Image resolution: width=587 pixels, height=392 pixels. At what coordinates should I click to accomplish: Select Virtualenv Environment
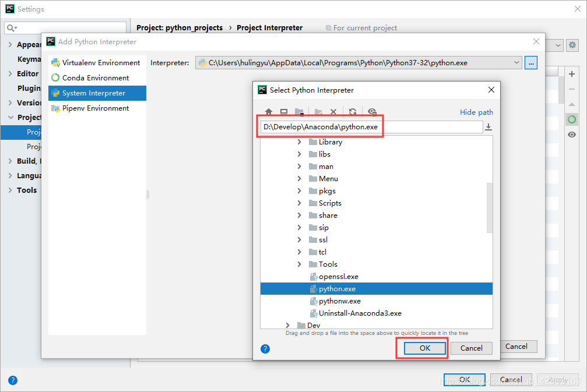(97, 63)
